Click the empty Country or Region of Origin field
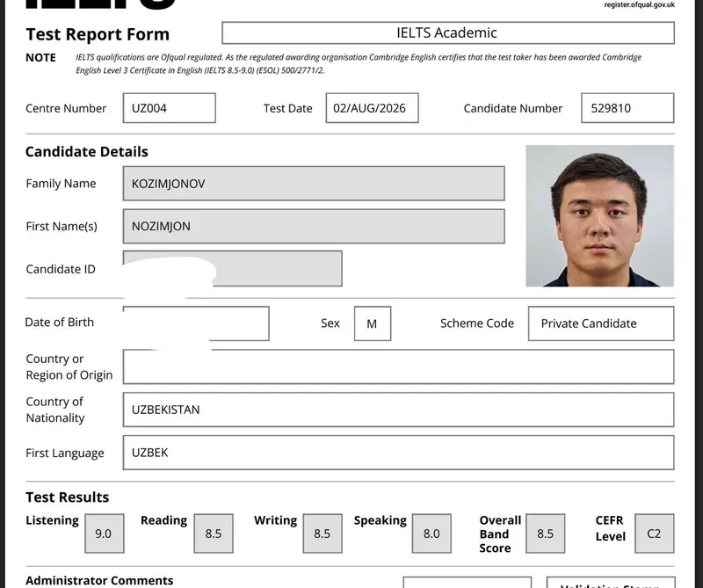 (x=399, y=367)
